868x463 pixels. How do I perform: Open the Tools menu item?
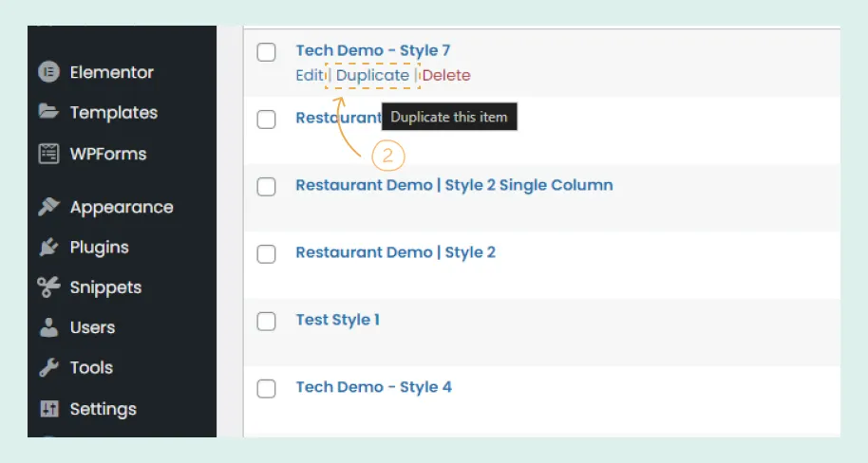click(x=91, y=368)
